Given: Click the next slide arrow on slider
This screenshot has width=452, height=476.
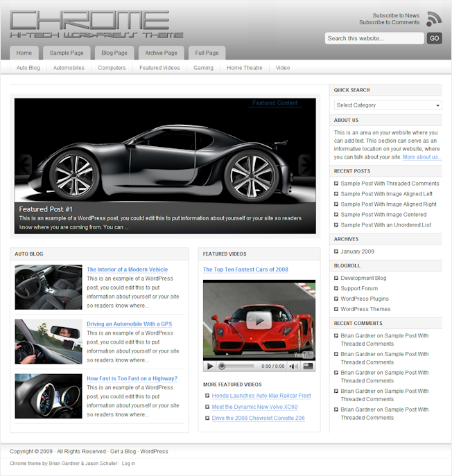Looking at the screenshot, I should coord(305,164).
